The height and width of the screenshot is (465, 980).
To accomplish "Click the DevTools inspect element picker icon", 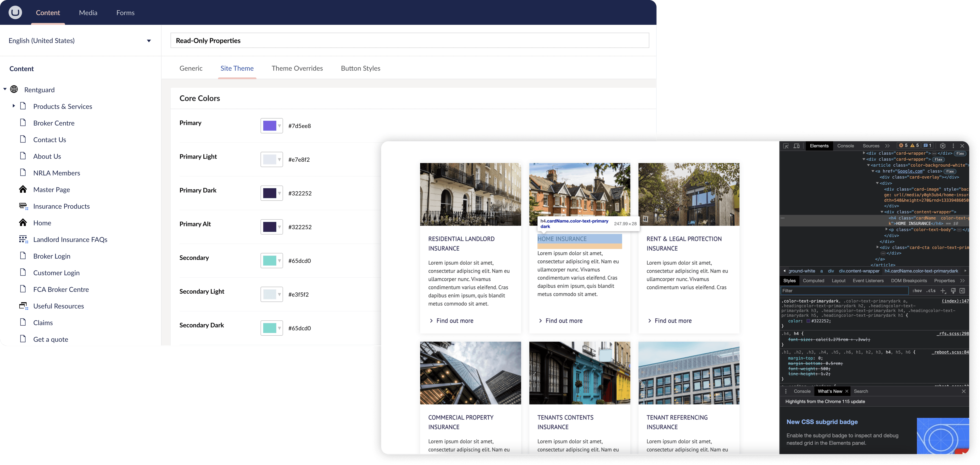I will [786, 146].
